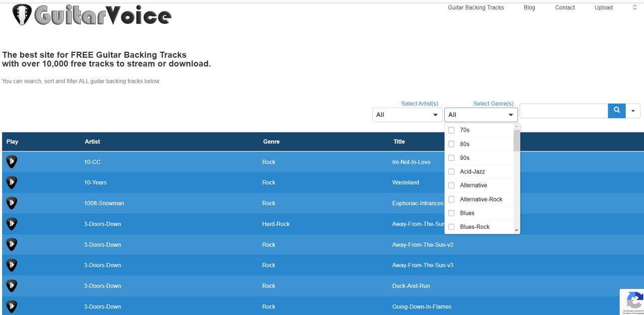Check the 70s genre checkbox

[x=451, y=130]
